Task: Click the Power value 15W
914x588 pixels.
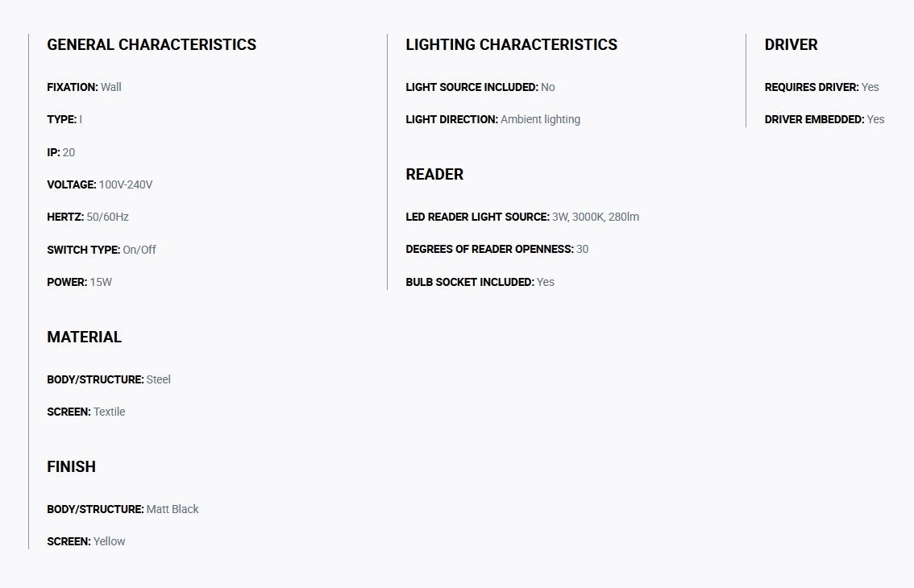Action: click(x=101, y=282)
